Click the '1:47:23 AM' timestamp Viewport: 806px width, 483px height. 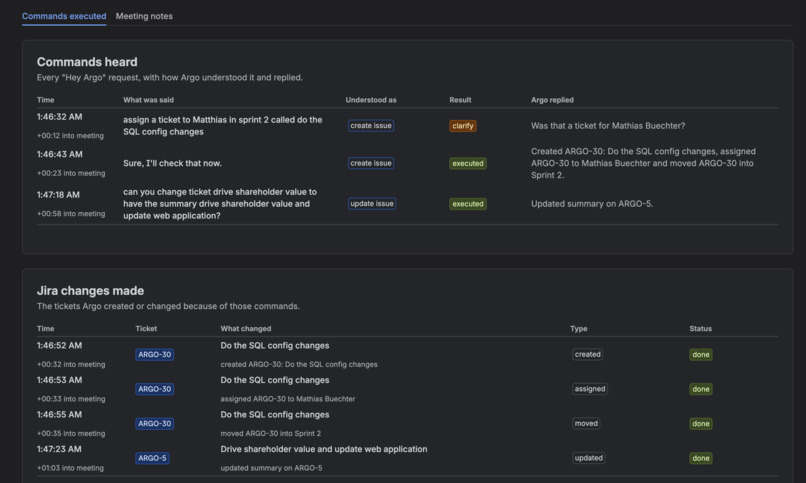coord(59,449)
